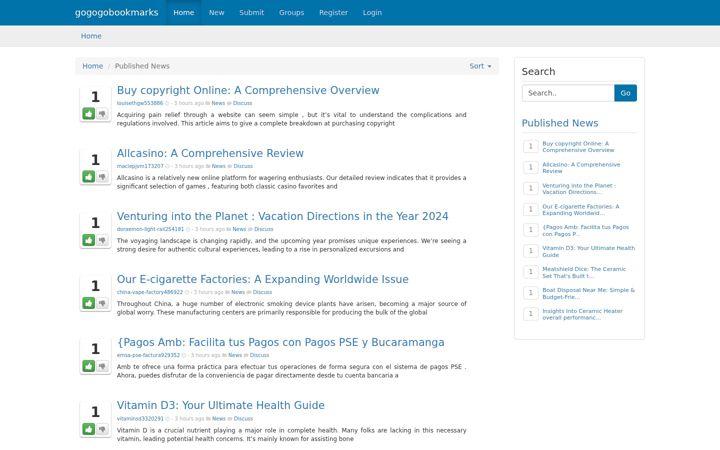
Task: Click Discuss under 'Our E-cigarette Factories'
Action: coord(262,292)
